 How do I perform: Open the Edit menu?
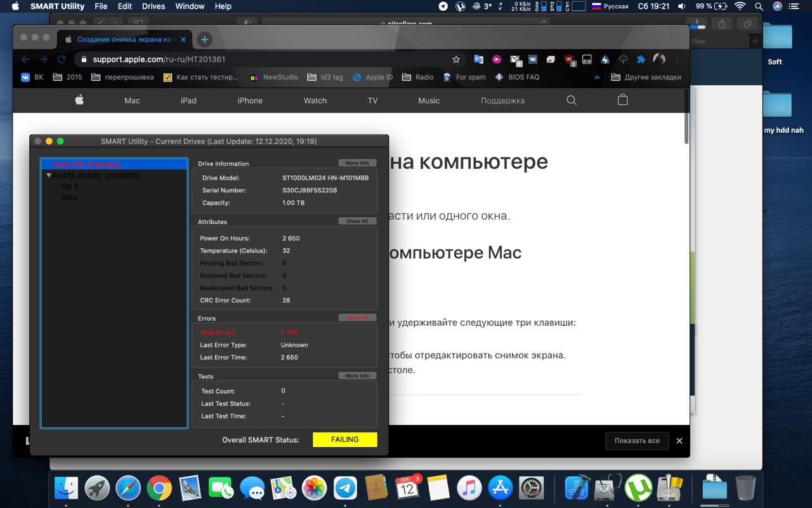tap(125, 6)
